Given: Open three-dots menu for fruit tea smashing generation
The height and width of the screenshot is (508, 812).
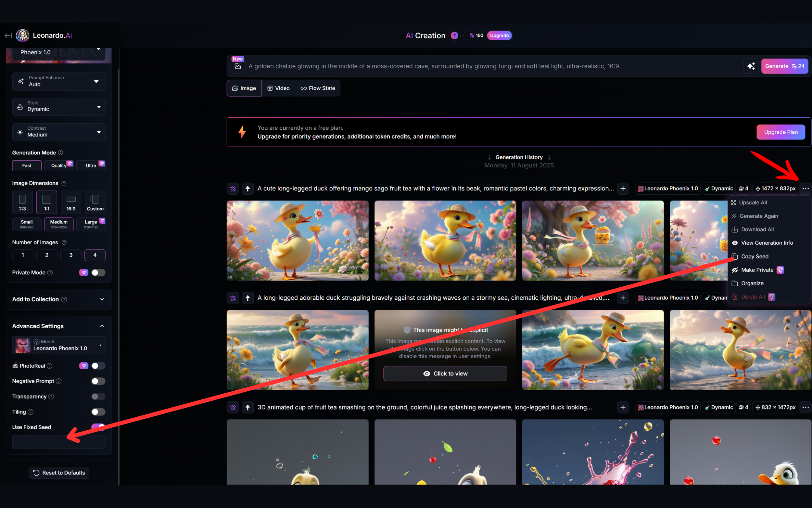Looking at the screenshot, I should coord(805,407).
